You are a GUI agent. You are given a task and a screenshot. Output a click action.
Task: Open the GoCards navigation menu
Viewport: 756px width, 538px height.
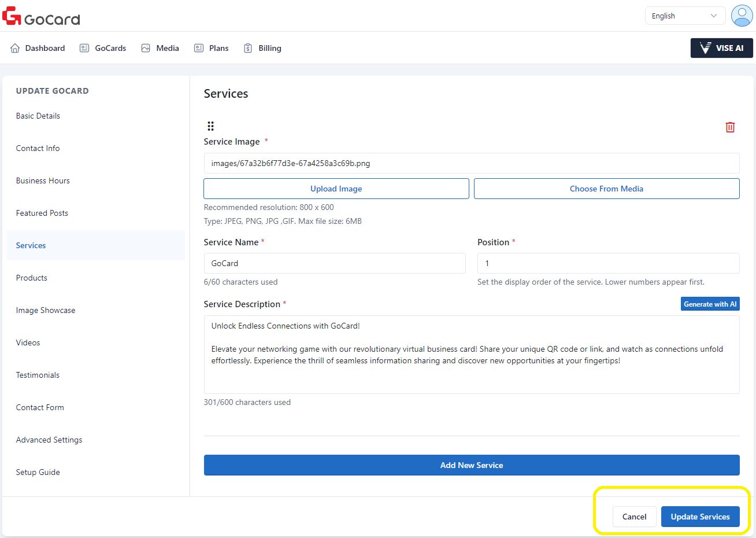(103, 48)
